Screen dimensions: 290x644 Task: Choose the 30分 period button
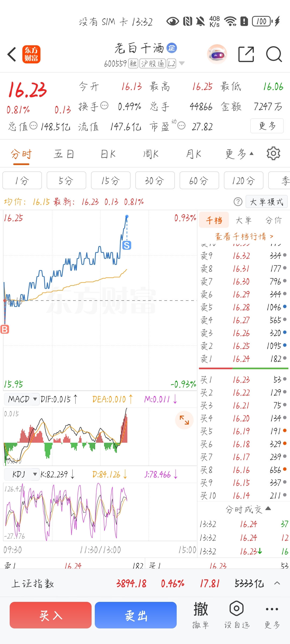[155, 181]
